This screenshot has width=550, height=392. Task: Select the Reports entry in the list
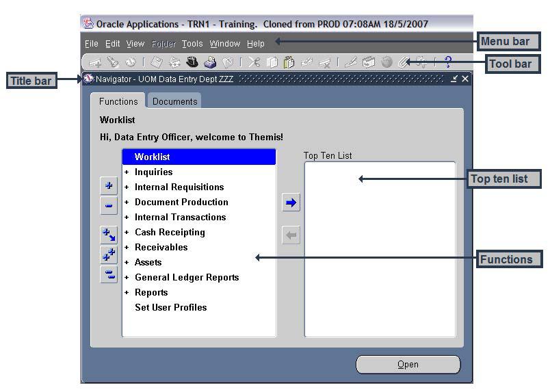tap(151, 292)
